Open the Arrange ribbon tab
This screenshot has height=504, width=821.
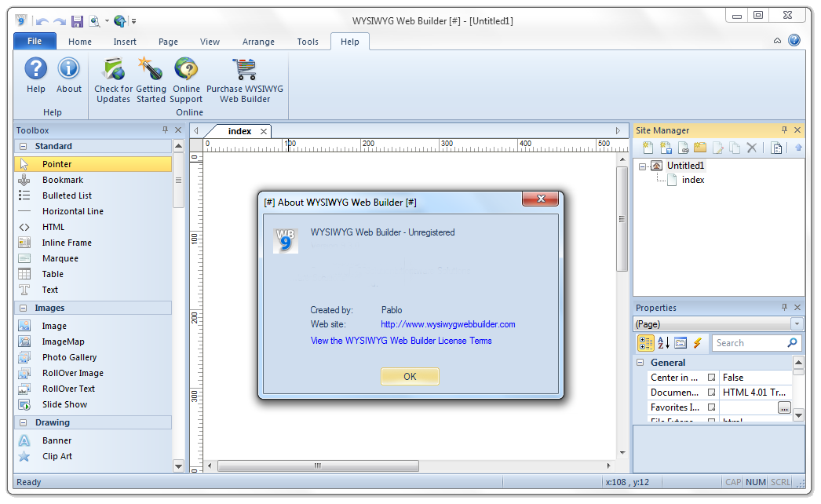pos(258,42)
